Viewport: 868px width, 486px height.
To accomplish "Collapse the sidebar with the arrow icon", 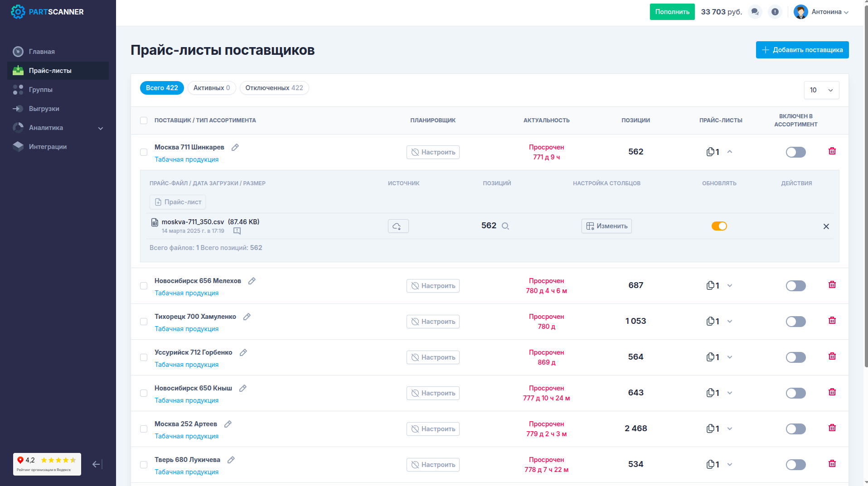I will pyautogui.click(x=97, y=464).
